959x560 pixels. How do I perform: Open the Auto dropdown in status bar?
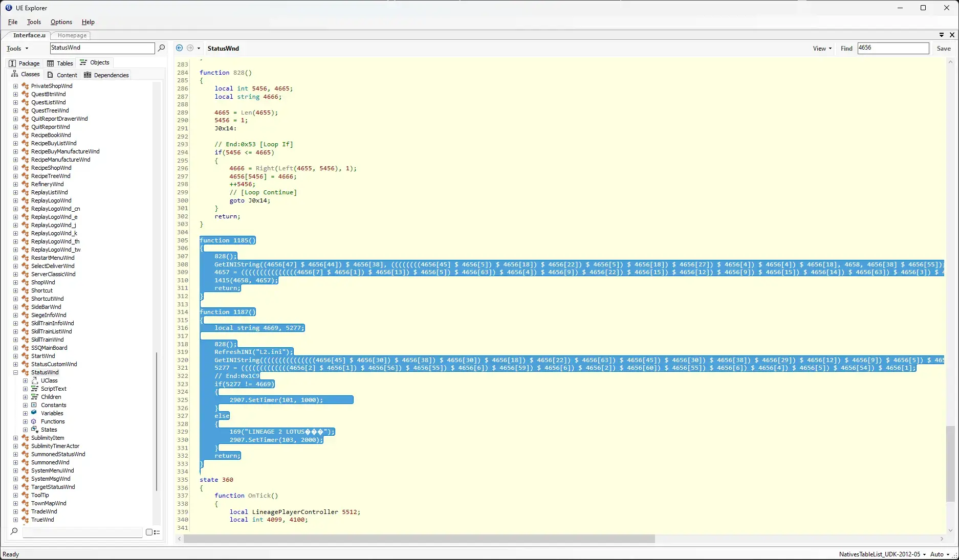pos(940,554)
